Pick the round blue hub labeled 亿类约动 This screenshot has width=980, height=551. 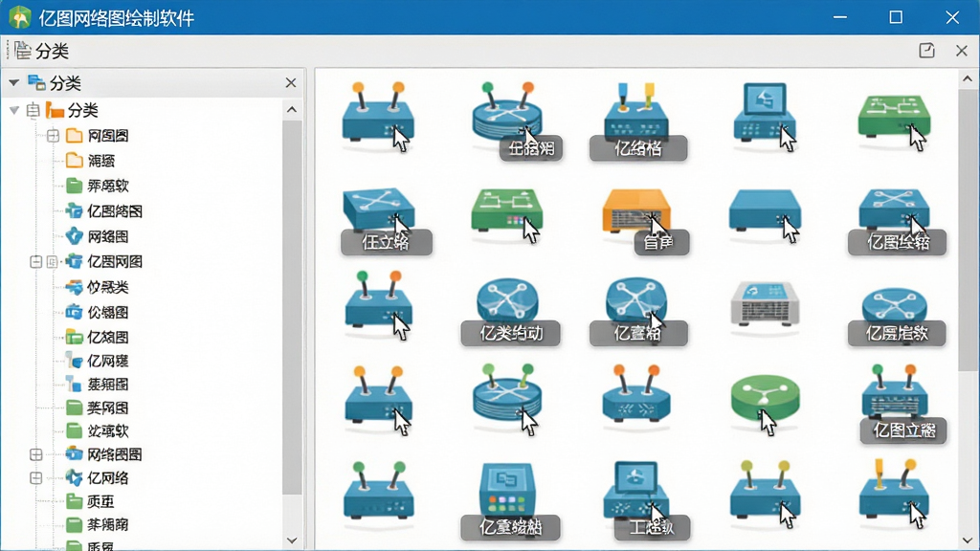pos(507,301)
